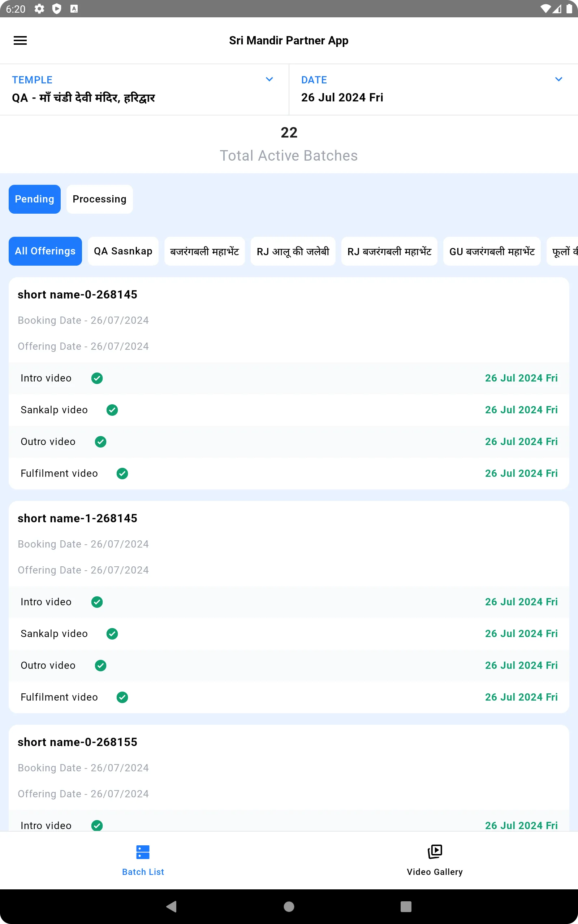Select the Pending status tab
The width and height of the screenshot is (578, 924).
coord(34,199)
